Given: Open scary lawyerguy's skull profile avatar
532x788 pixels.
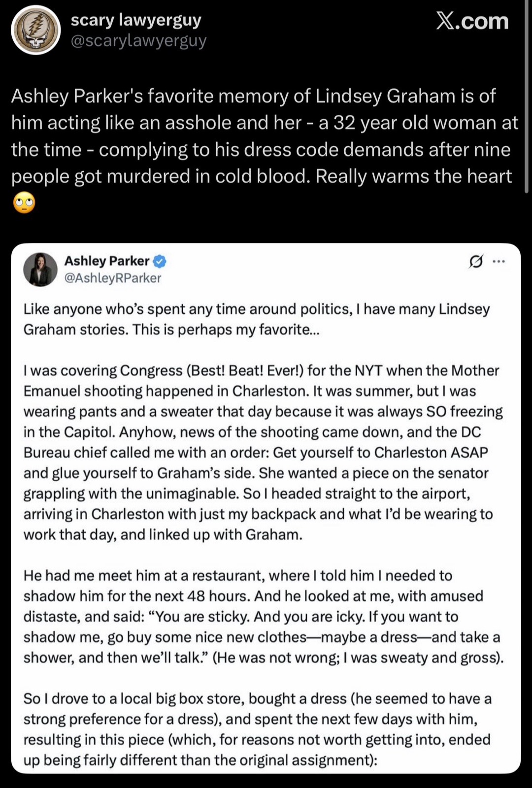Looking at the screenshot, I should pos(36,31).
